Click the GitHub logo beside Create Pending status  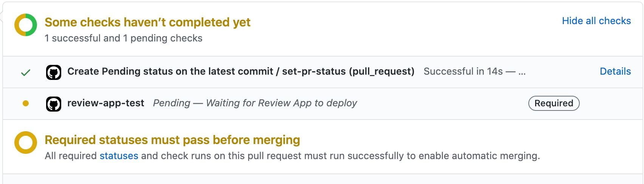click(x=54, y=72)
